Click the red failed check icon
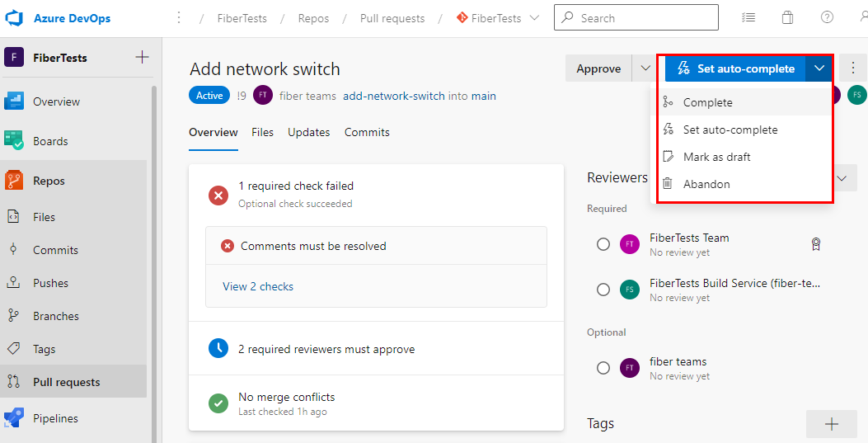Image resolution: width=868 pixels, height=443 pixels. click(218, 195)
